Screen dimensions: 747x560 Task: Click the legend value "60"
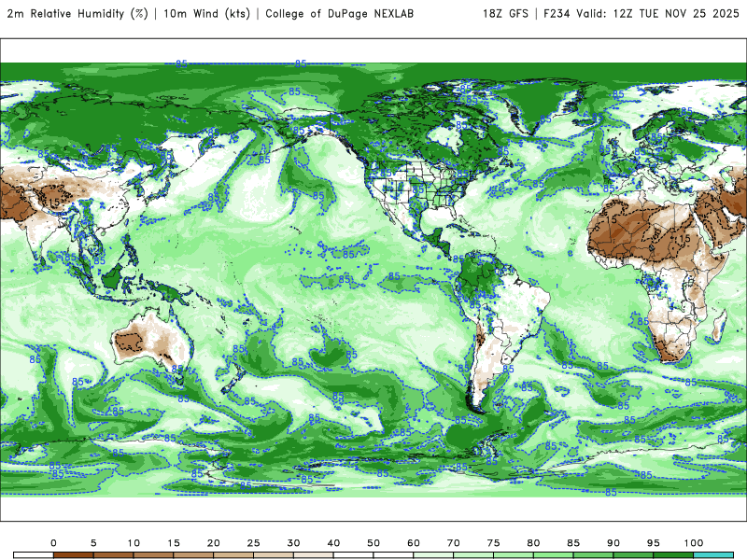pyautogui.click(x=414, y=543)
